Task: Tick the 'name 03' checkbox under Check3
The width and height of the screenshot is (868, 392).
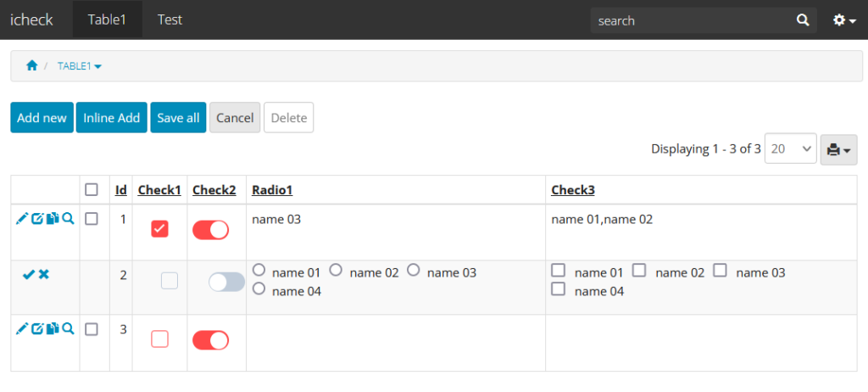Action: point(720,270)
